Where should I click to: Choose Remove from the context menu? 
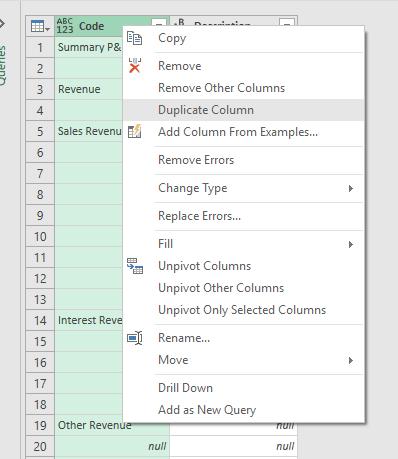[243, 66]
